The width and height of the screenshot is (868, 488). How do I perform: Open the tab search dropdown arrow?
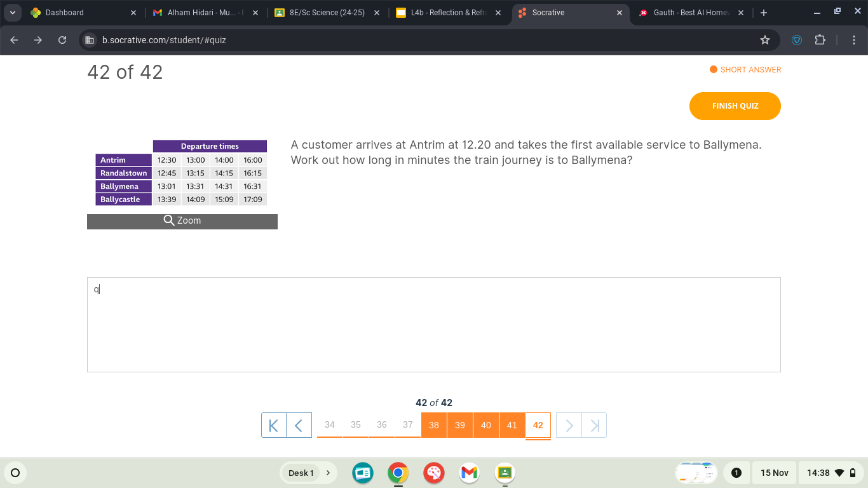[13, 13]
